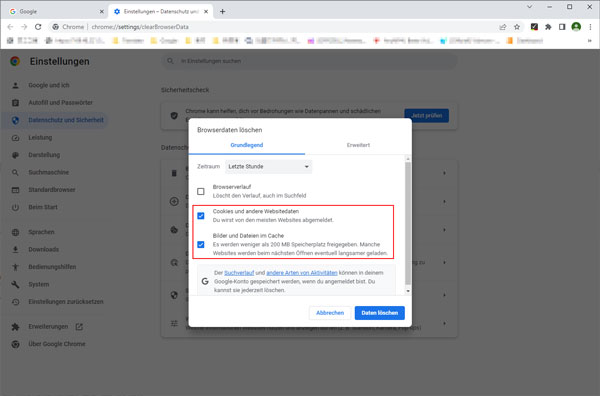Click the browser forward arrow

pos(24,27)
